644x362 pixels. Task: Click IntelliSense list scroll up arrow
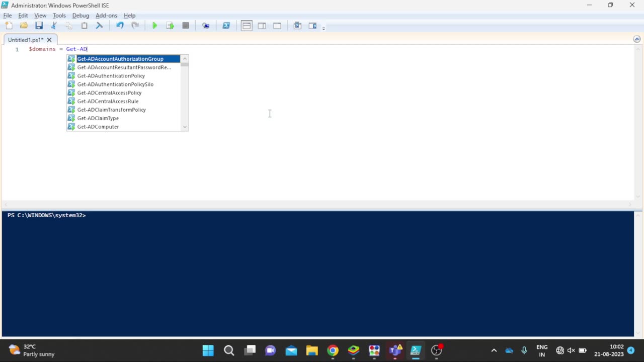pos(185,59)
